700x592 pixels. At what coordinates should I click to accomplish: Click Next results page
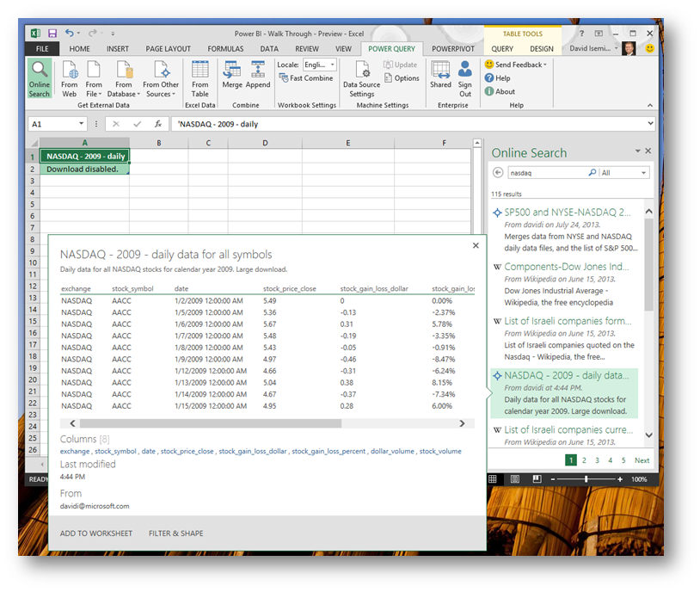click(x=642, y=460)
